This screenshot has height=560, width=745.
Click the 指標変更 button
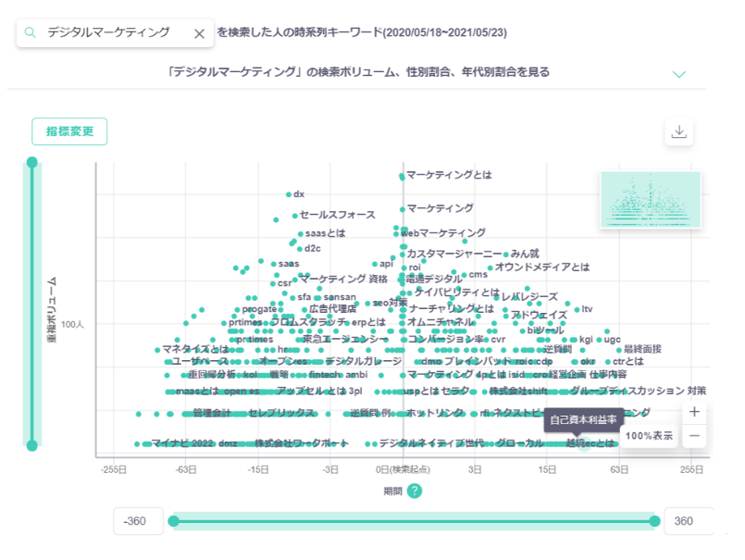(69, 131)
